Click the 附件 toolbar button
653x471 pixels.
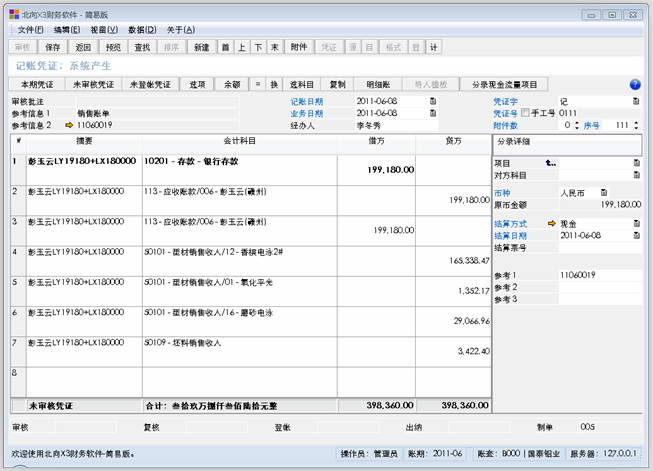(299, 47)
